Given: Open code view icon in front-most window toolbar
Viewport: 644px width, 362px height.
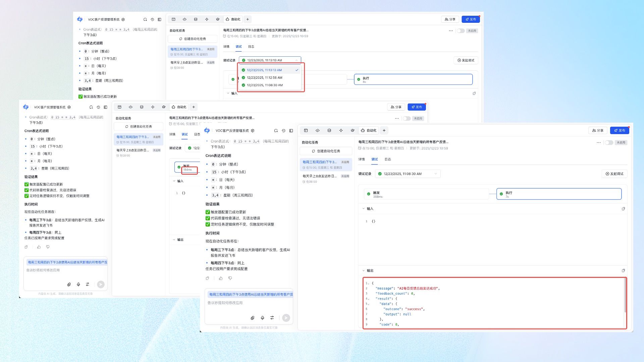Looking at the screenshot, I should click(317, 130).
